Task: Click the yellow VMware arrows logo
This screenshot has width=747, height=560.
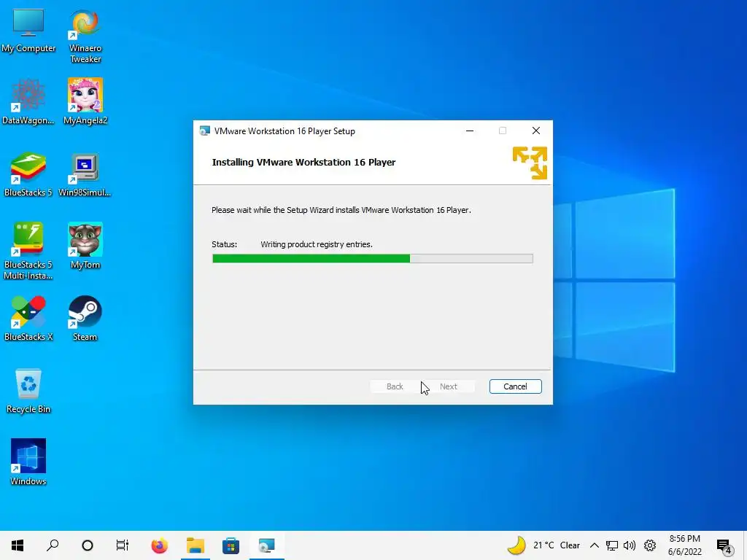Action: click(530, 163)
